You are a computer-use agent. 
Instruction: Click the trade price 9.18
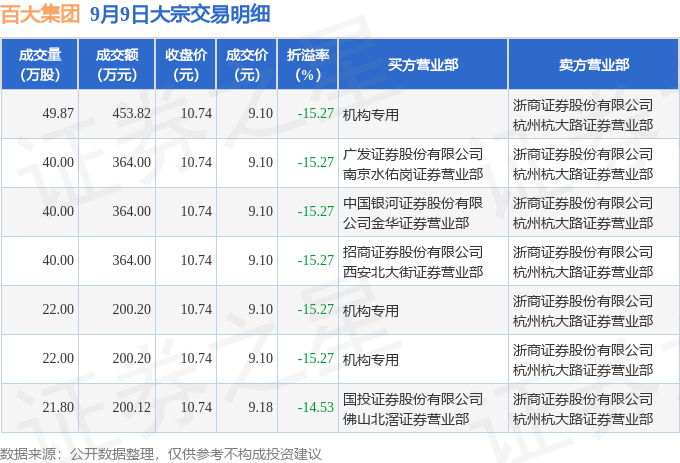click(261, 408)
